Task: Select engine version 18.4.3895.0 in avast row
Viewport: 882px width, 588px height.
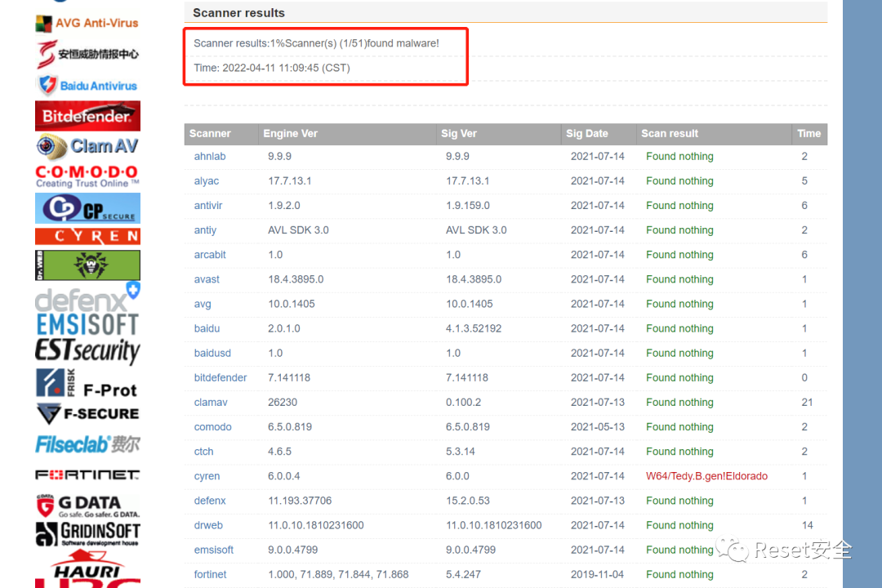Action: pyautogui.click(x=296, y=279)
